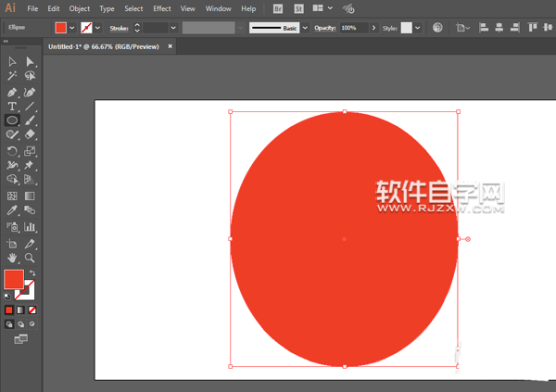The image size is (556, 392).
Task: Pick the Eyedropper tool
Action: [x=12, y=211]
